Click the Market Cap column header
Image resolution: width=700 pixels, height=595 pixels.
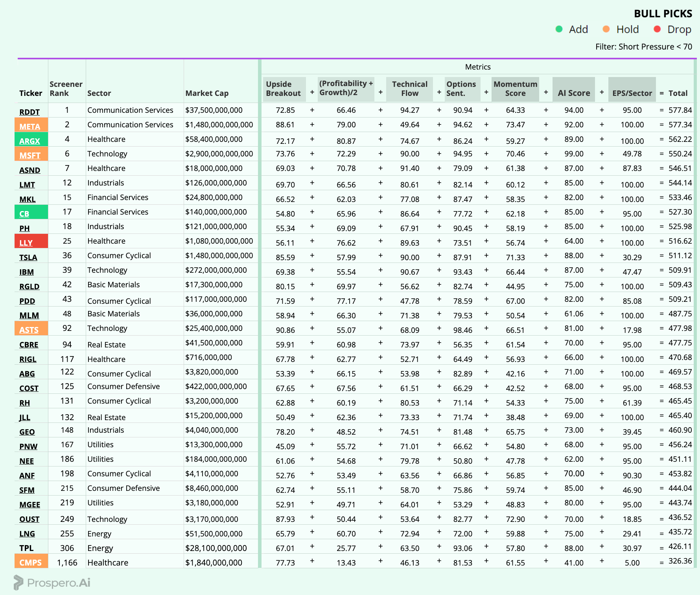tap(207, 93)
